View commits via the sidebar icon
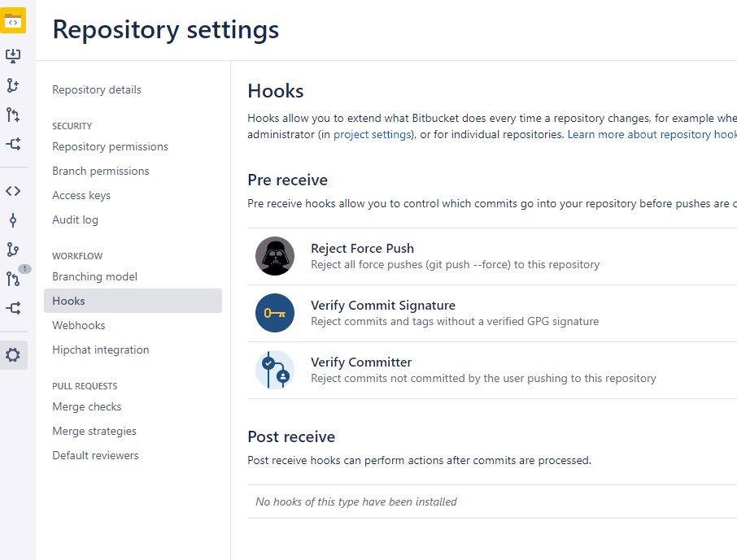737x560 pixels. (x=12, y=219)
